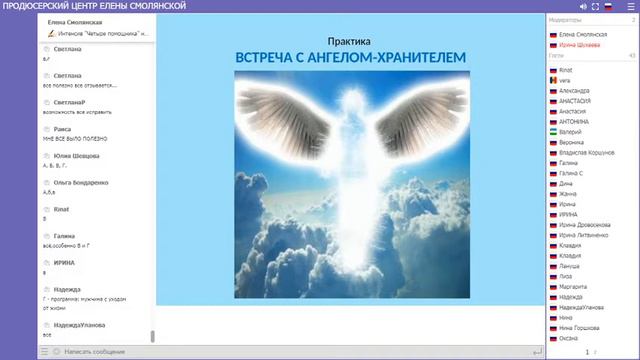Click the flag icon beside Нина guest
The image size is (640, 360).
[553, 318]
